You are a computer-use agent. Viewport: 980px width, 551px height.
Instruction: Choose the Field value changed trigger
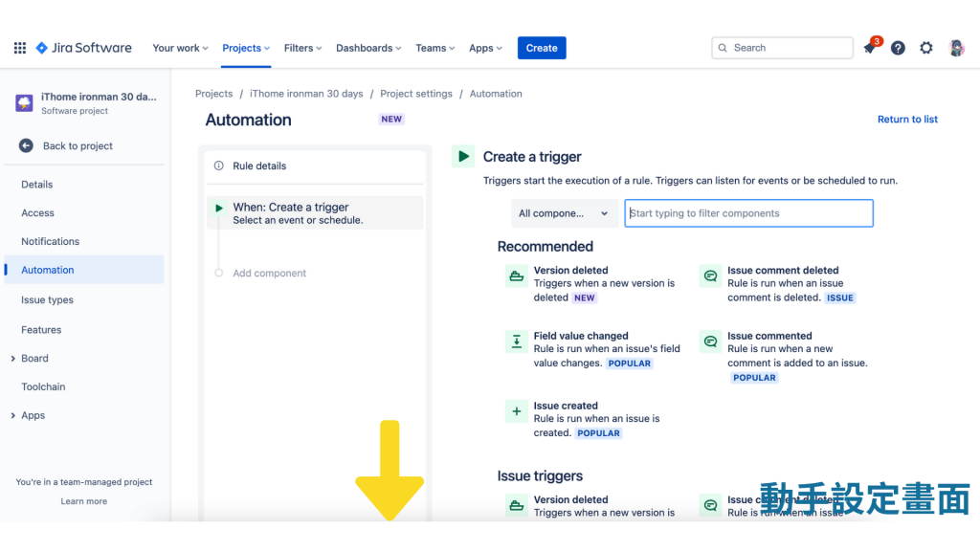[x=593, y=349]
